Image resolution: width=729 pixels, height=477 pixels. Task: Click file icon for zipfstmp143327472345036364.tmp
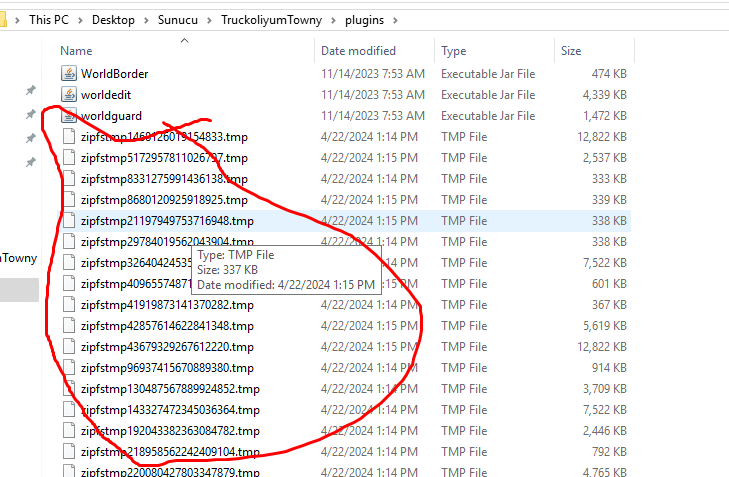(69, 410)
